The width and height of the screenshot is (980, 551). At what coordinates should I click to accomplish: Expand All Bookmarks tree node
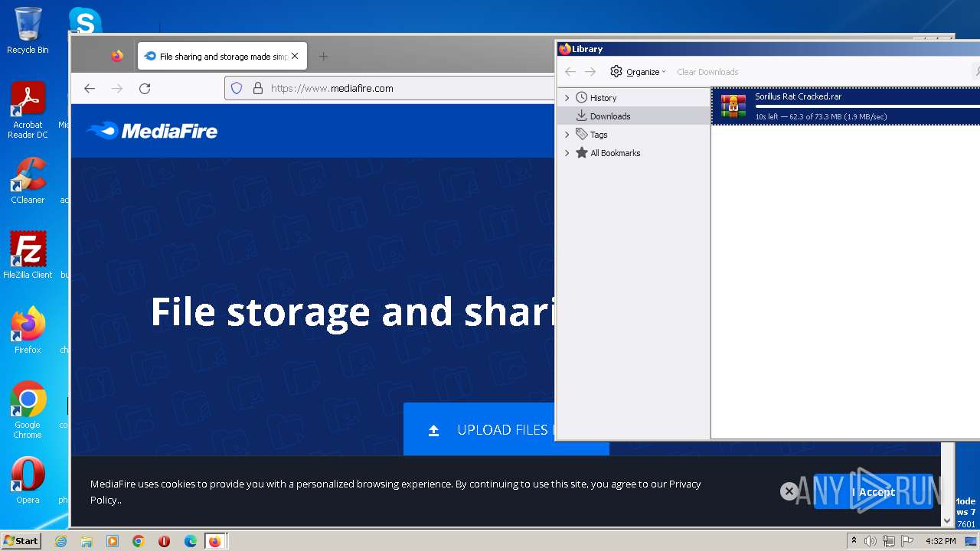tap(567, 153)
